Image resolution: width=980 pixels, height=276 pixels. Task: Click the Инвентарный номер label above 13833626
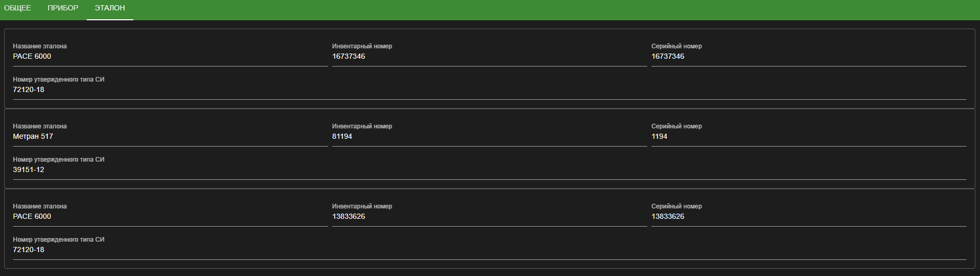point(362,206)
